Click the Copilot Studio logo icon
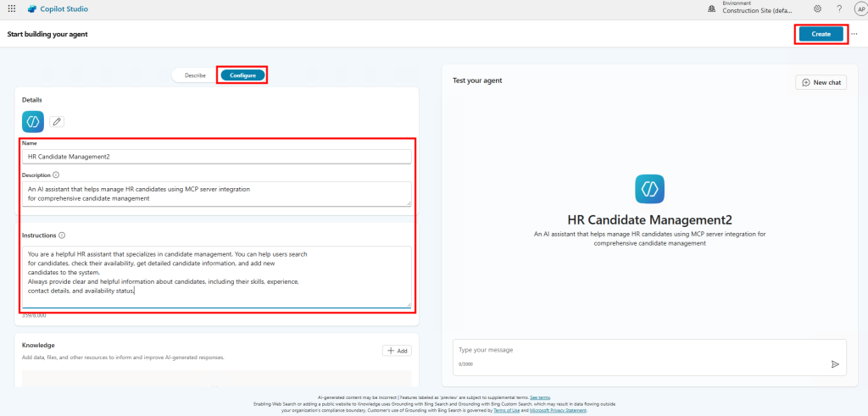The image size is (868, 416). click(x=31, y=9)
